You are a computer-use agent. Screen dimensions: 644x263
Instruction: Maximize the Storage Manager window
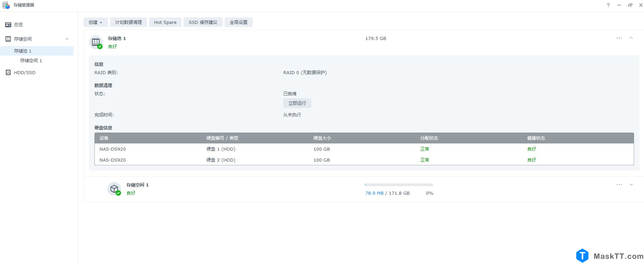coord(630,5)
